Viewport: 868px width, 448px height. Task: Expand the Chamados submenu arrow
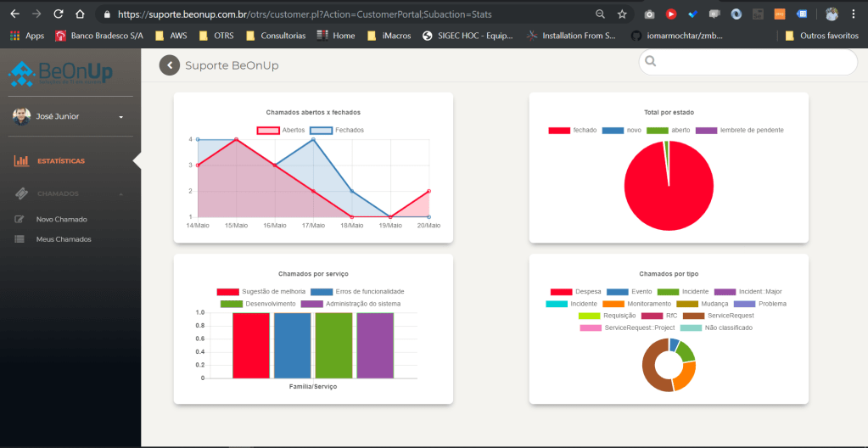(x=120, y=194)
